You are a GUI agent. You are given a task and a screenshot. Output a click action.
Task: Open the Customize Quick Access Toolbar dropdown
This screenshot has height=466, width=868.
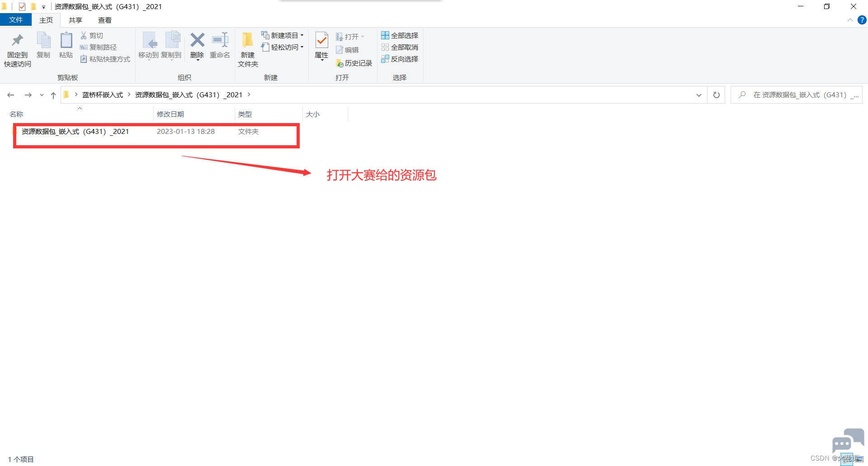tap(44, 7)
